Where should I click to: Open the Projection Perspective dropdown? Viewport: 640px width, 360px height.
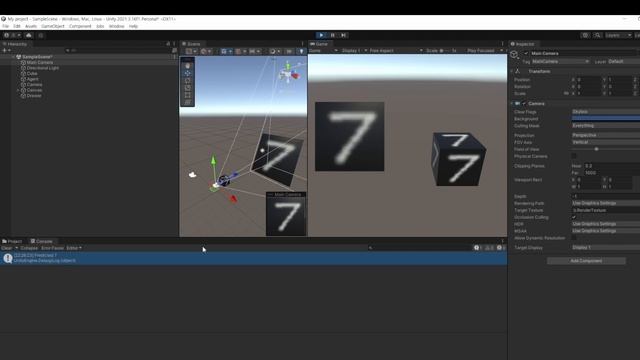pos(606,135)
